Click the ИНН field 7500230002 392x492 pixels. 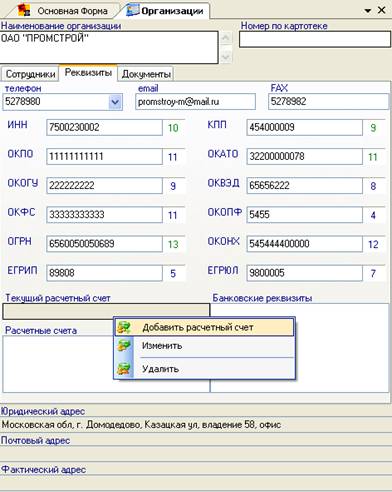pos(104,127)
